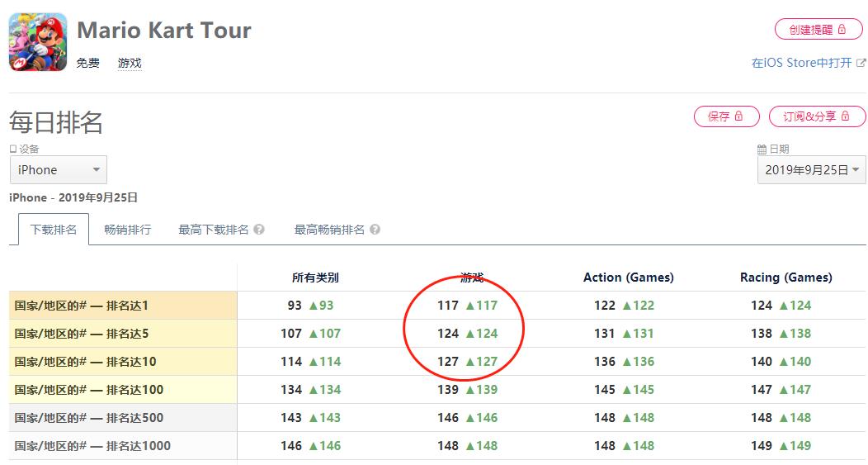This screenshot has height=465, width=868.
Task: Click value 139 in 游戏 column
Action: point(448,390)
